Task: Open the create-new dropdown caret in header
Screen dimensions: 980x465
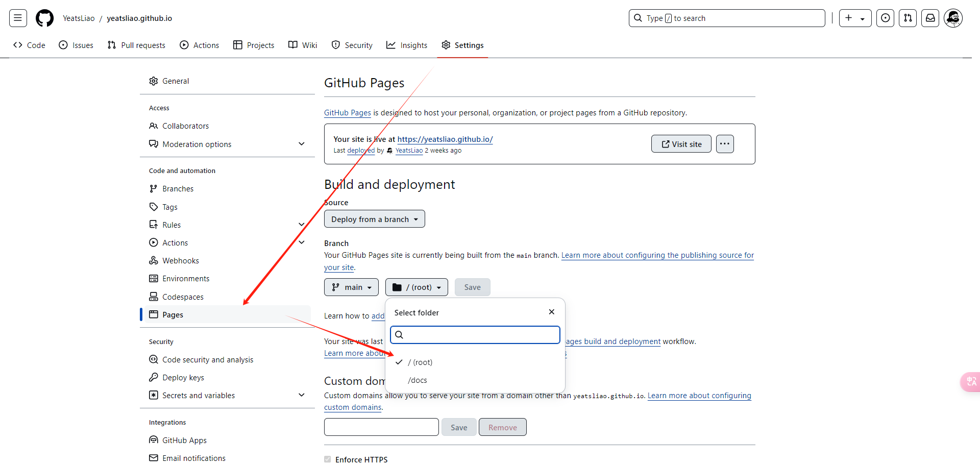Action: click(863, 19)
